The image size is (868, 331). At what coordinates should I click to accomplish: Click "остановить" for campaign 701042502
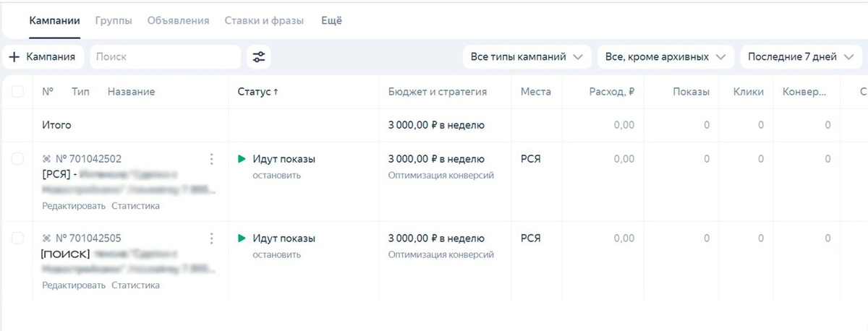(276, 176)
